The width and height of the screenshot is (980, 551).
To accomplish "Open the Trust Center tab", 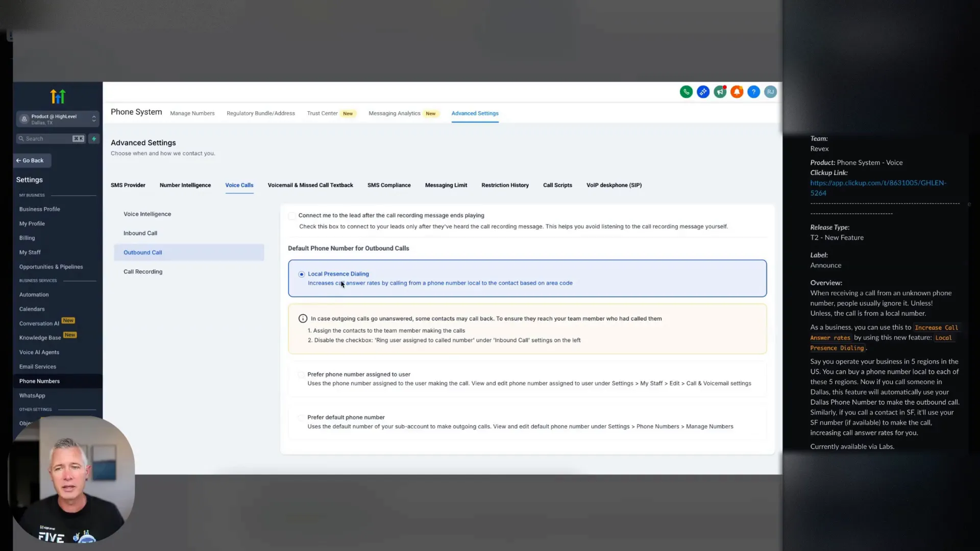I will (x=322, y=113).
